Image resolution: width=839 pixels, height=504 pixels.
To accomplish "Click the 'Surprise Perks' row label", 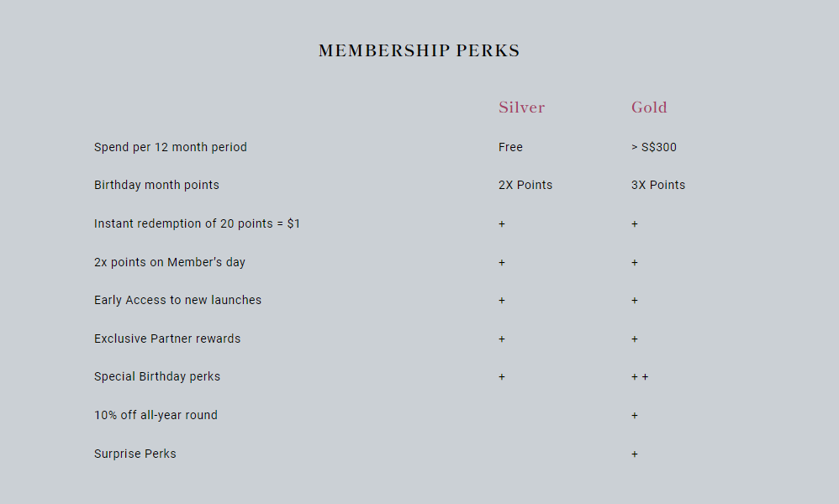I will coord(135,454).
